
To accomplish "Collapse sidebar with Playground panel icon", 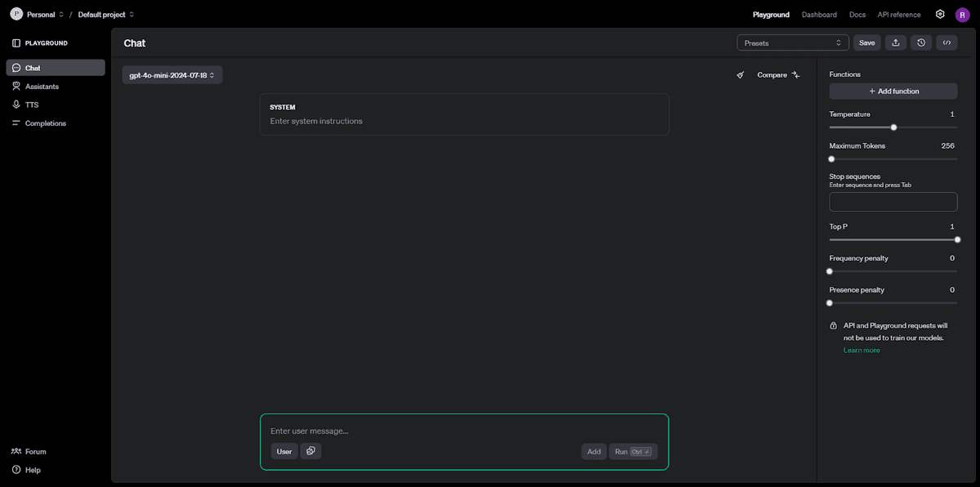I will point(16,43).
